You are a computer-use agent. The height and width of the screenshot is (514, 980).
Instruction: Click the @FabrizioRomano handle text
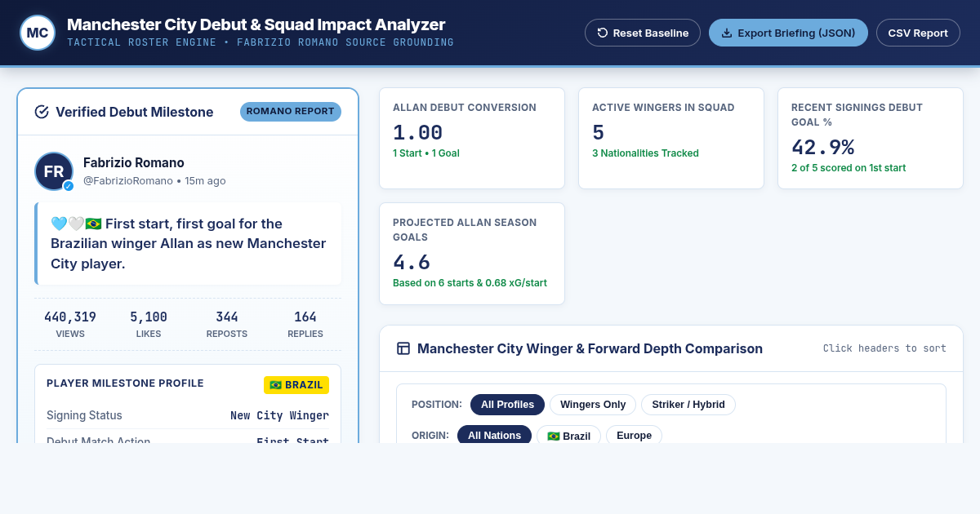128,180
